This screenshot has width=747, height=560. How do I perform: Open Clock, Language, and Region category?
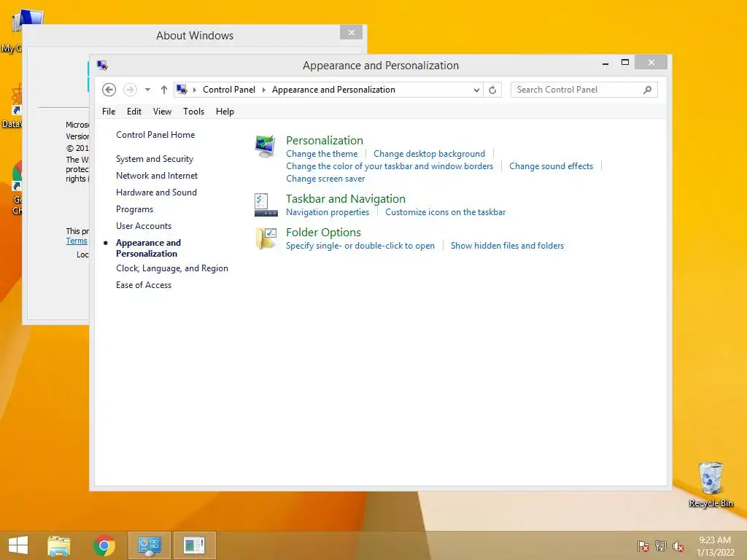[172, 268]
